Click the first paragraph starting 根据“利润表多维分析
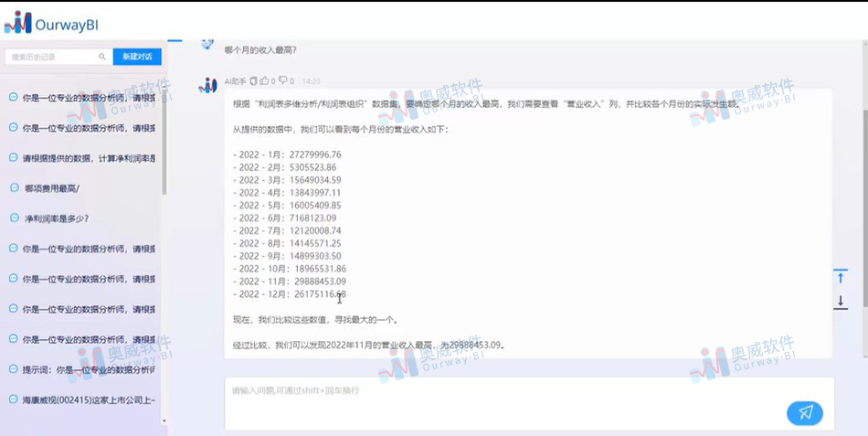Screen dimensions: 868x436 pos(487,104)
